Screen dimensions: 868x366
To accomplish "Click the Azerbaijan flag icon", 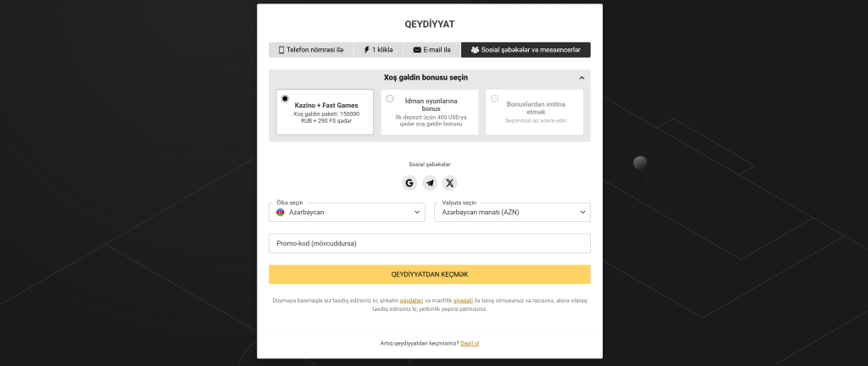I will [281, 212].
